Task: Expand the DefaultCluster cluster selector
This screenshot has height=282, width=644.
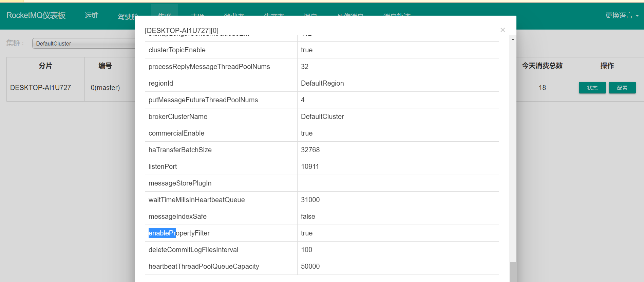Action: (x=85, y=43)
